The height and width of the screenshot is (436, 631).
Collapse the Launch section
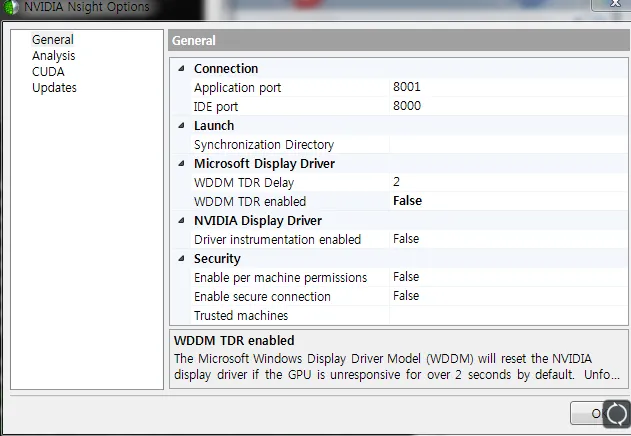tap(181, 126)
